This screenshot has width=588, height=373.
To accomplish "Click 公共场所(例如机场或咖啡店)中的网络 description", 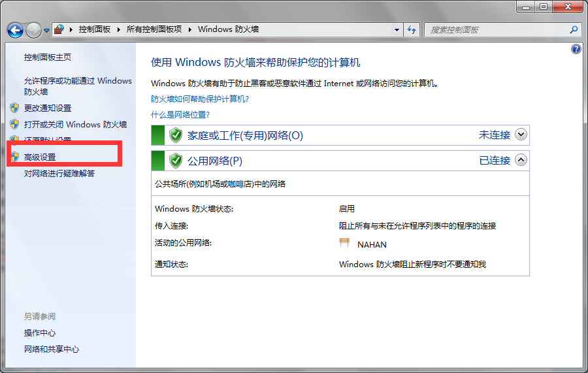I will [x=220, y=184].
